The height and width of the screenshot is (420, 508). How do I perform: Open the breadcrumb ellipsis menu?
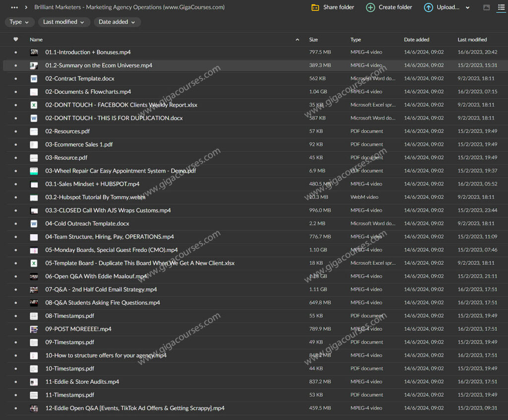click(14, 7)
